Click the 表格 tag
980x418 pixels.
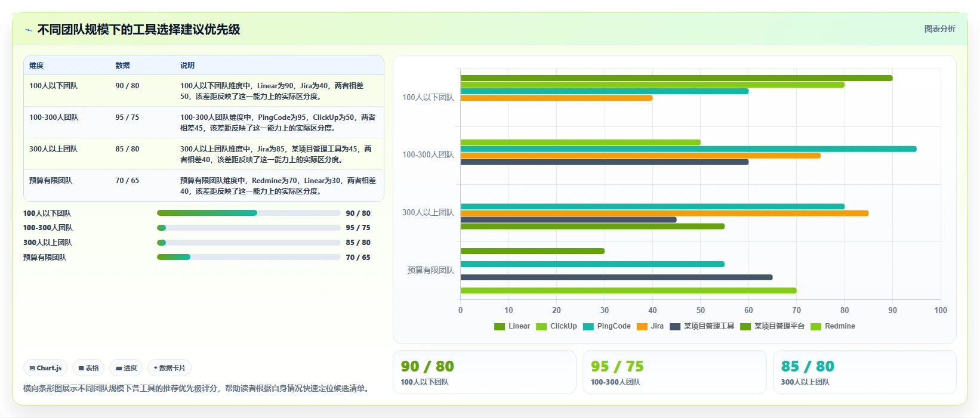88,368
